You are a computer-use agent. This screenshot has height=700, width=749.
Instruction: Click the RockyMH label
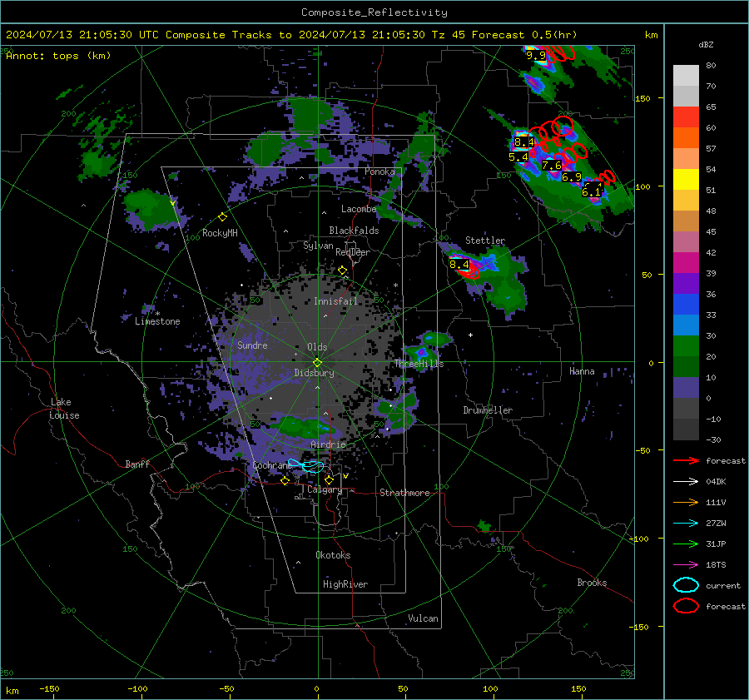(x=220, y=233)
